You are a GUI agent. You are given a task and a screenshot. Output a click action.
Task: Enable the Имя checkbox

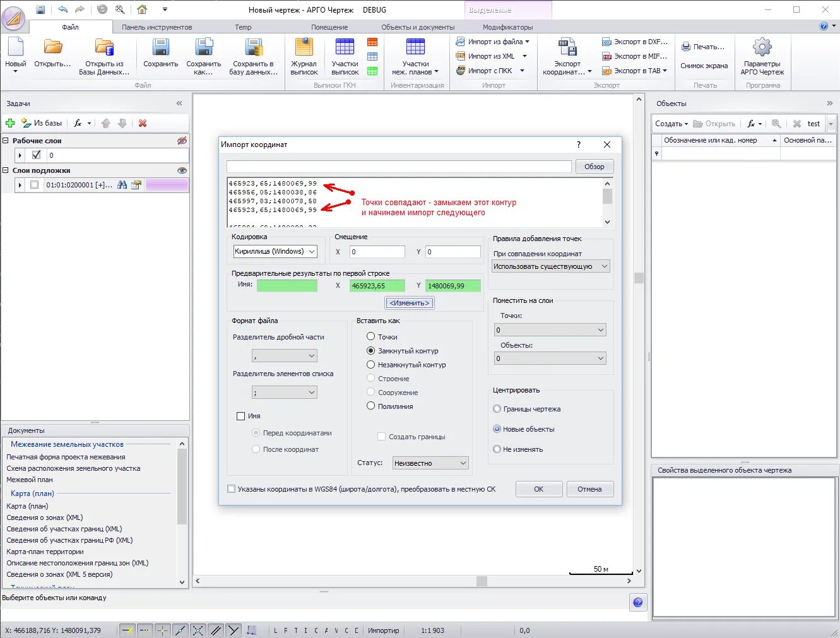point(240,416)
